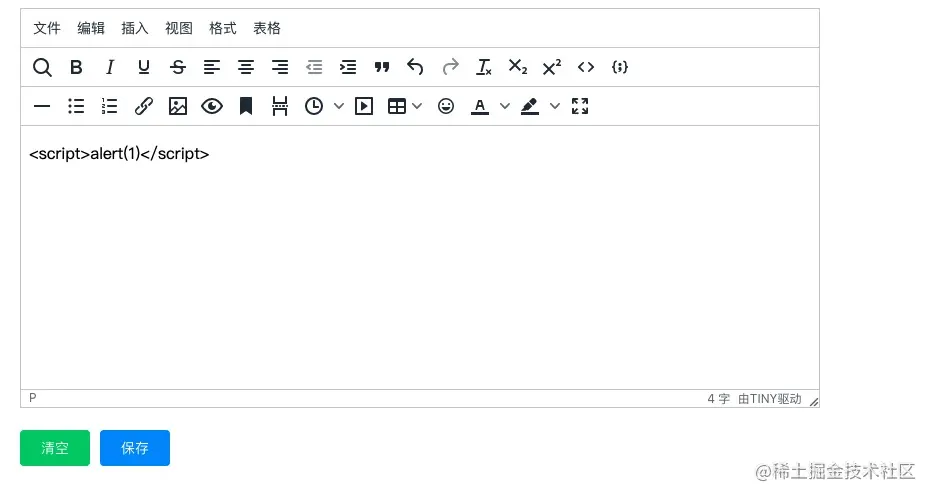This screenshot has height=498, width=932.
Task: Open the 插入 menu
Action: pos(135,28)
